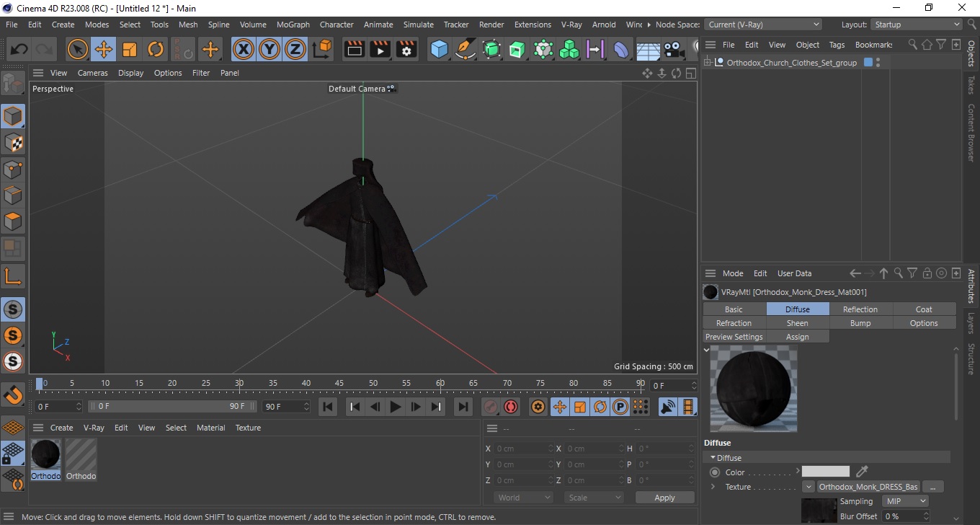Select second striped Orthodo material thumbnail

pos(81,459)
